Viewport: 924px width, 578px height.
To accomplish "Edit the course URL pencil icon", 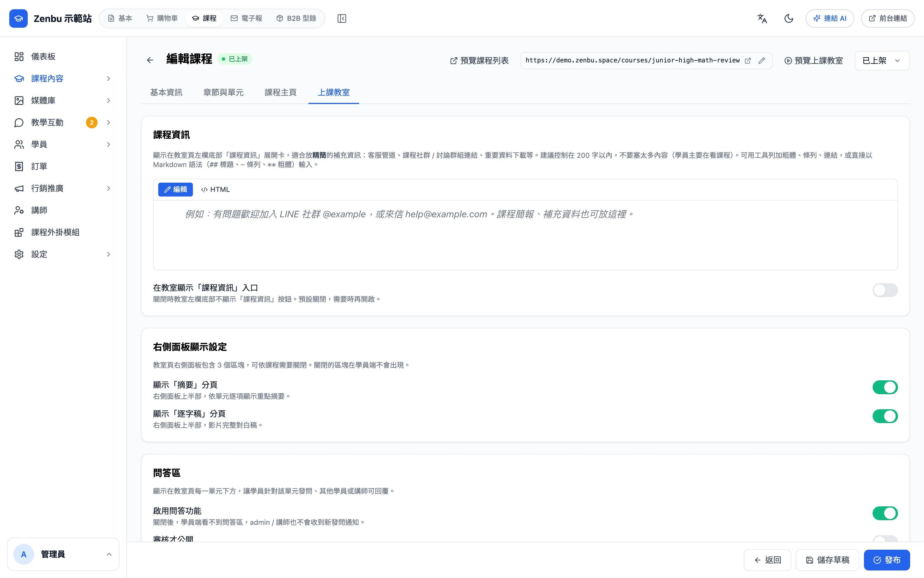I will click(762, 60).
